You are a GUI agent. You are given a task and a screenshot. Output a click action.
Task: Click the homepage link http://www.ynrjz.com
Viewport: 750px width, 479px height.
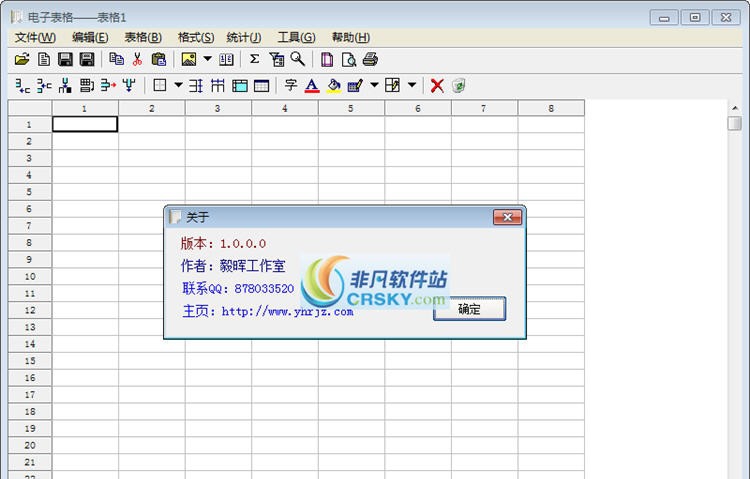pos(287,312)
